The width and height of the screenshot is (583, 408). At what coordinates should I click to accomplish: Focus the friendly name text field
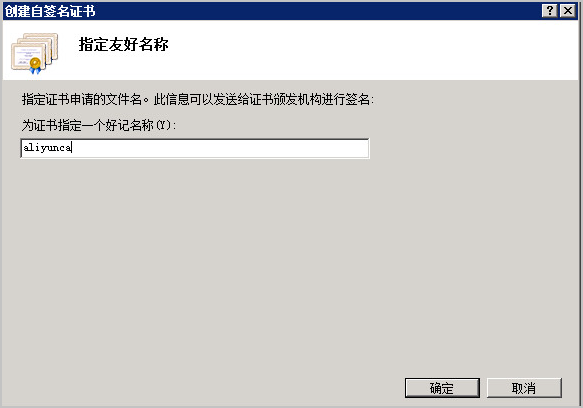195,148
